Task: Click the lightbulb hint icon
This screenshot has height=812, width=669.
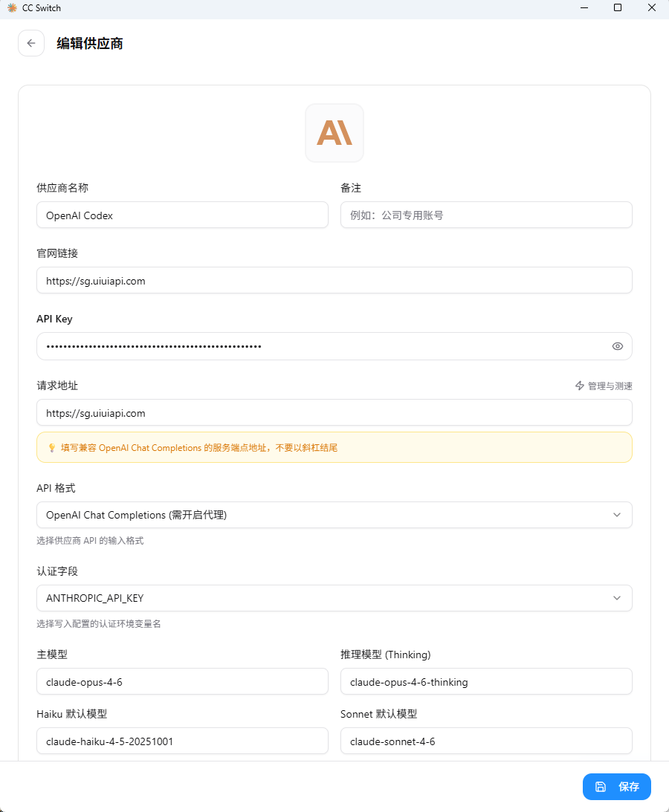Action: [51, 448]
